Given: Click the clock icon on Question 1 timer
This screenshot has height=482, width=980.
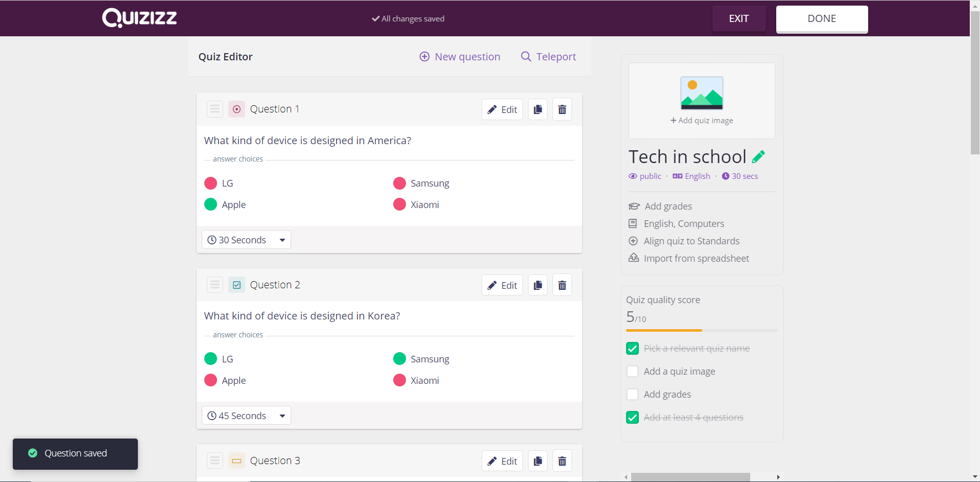Looking at the screenshot, I should [x=212, y=240].
